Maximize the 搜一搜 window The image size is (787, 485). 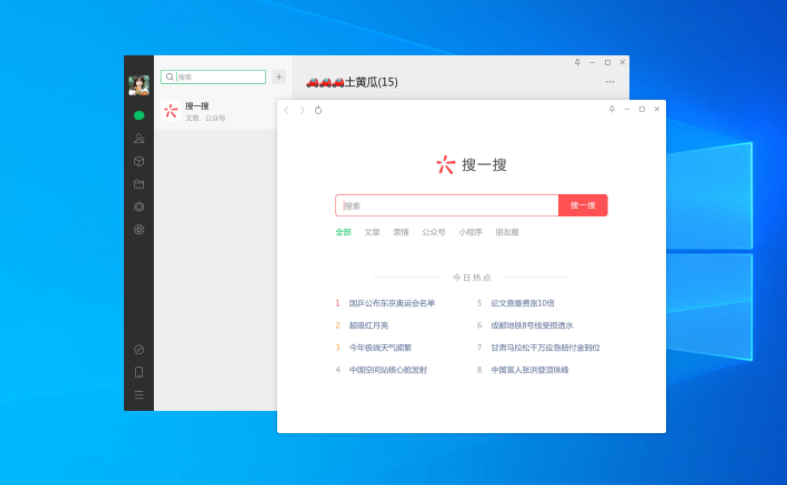[x=642, y=109]
